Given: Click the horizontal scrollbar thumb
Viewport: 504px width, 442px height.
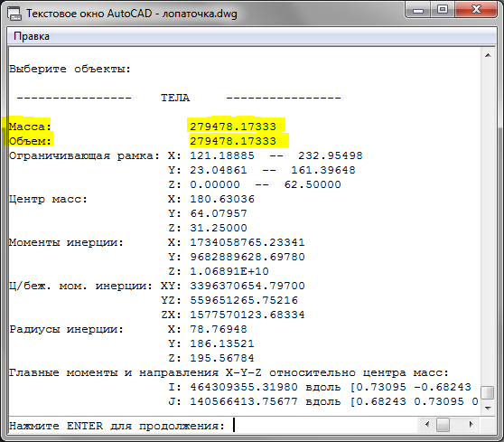Looking at the screenshot, I should [443, 425].
